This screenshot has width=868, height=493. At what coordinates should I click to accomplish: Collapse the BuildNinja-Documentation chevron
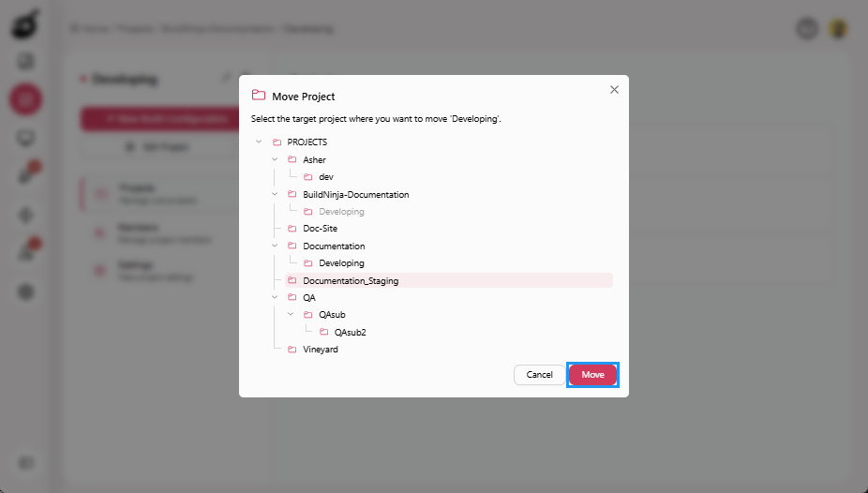pyautogui.click(x=274, y=194)
